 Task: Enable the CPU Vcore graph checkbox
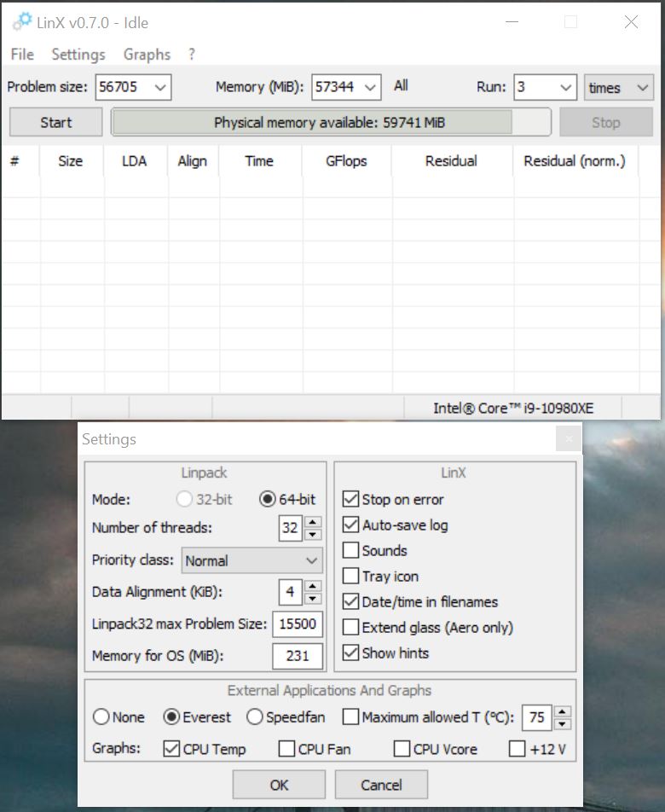coord(402,749)
